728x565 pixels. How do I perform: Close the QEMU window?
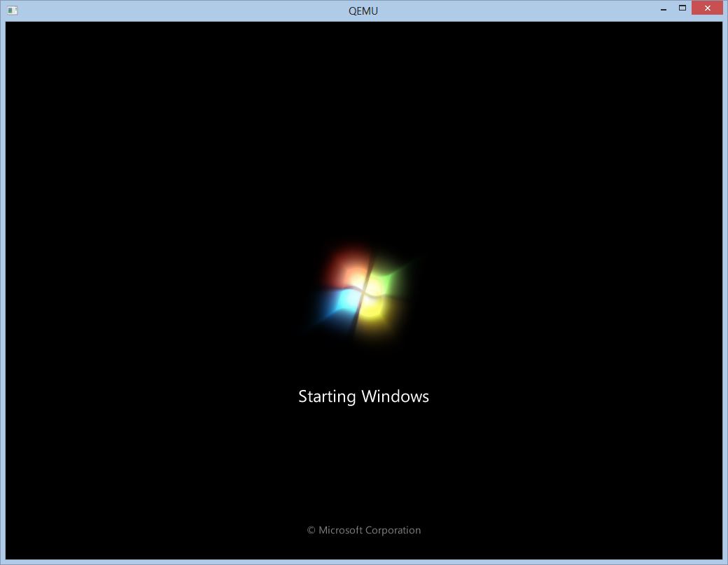click(707, 8)
